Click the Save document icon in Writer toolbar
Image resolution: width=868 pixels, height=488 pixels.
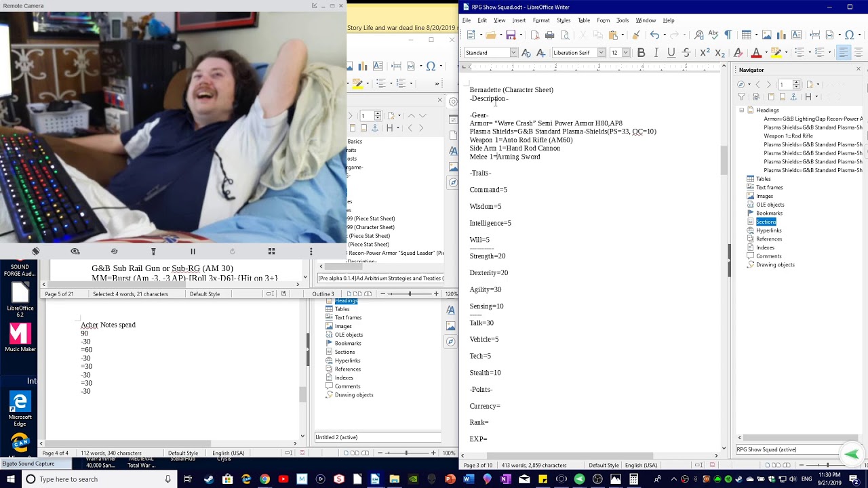[511, 35]
